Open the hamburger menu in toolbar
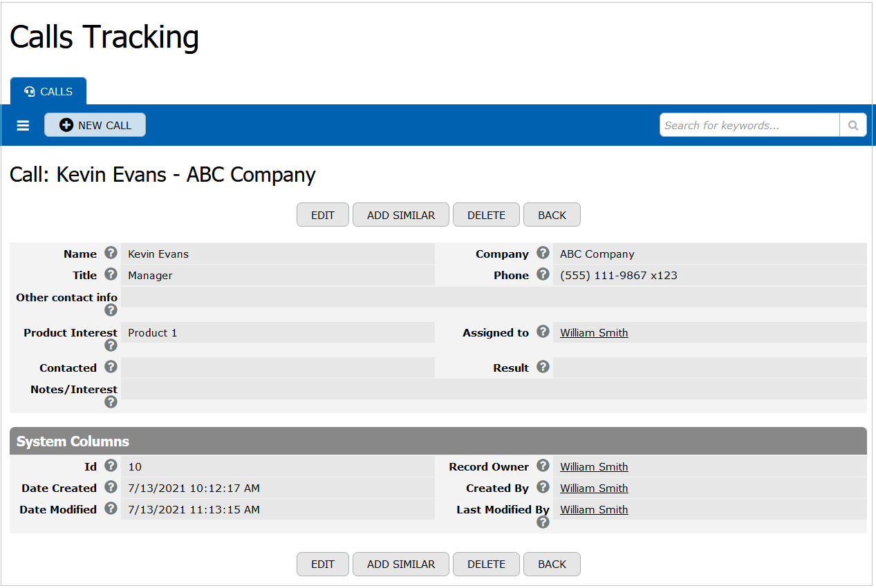 click(23, 126)
